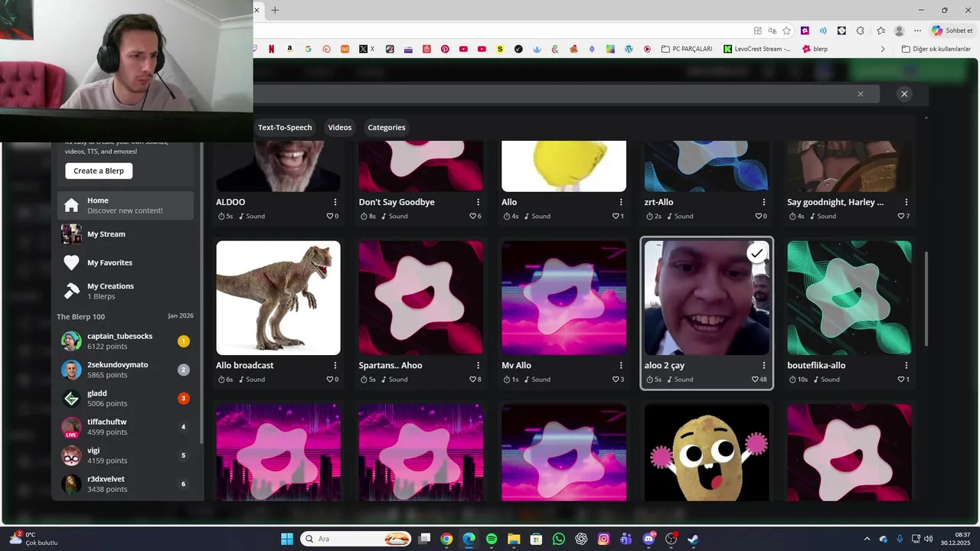Switch to the Videos tab

pyautogui.click(x=340, y=127)
